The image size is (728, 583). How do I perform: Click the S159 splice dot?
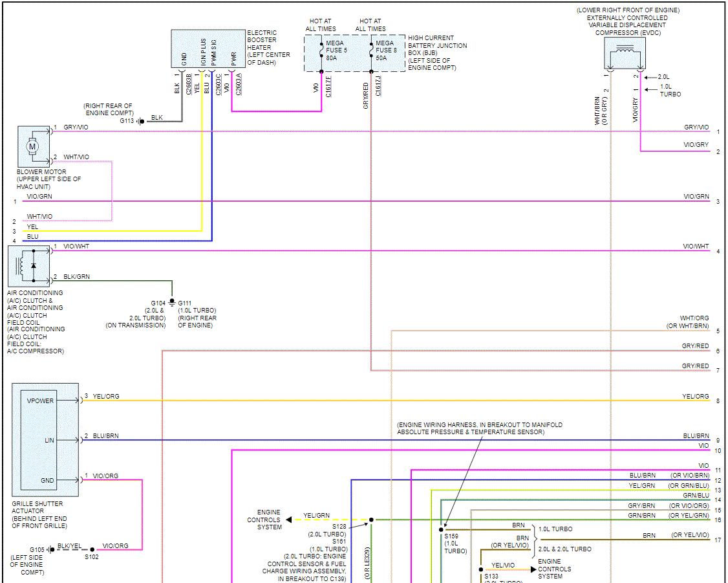442,529
